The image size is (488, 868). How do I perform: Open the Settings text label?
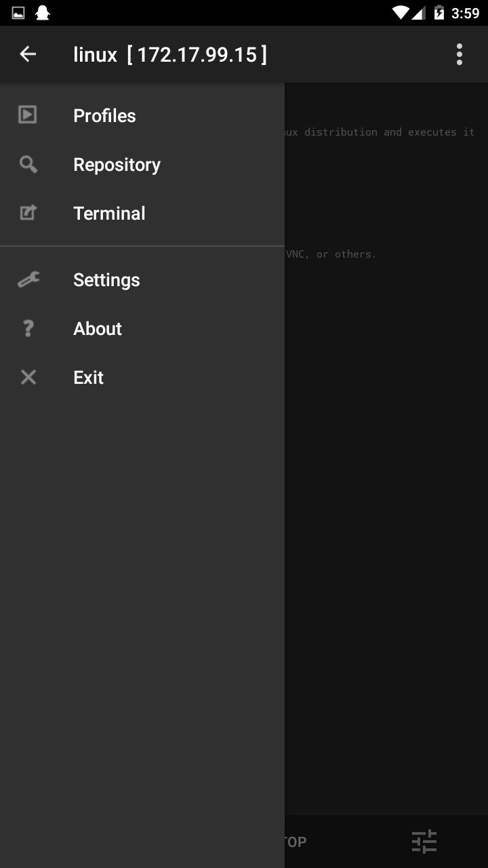(x=106, y=280)
